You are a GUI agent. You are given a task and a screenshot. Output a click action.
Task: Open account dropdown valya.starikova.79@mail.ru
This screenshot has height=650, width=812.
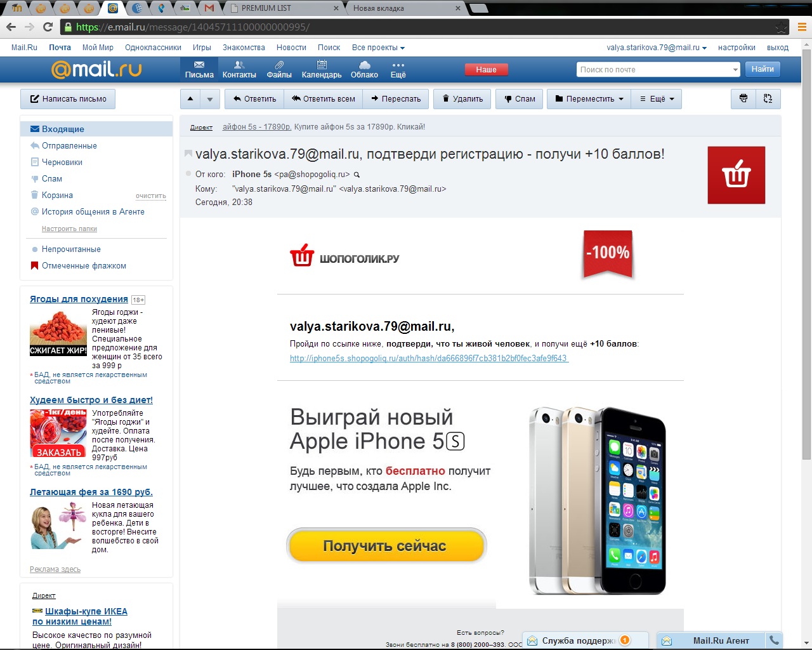[657, 48]
